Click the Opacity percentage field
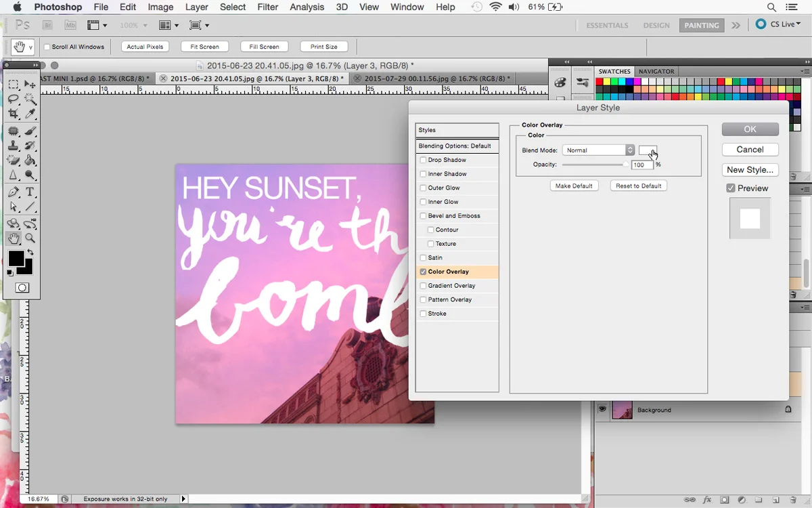This screenshot has height=508, width=812. point(641,165)
